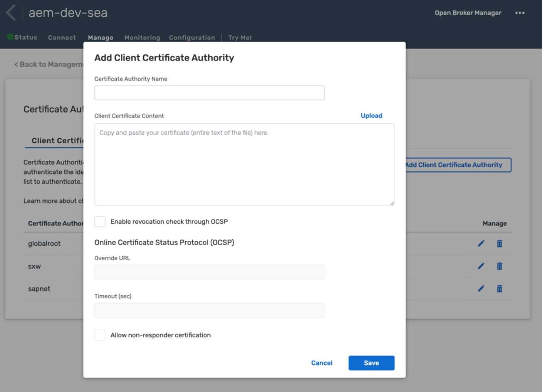Click the Upload link for certificate content

tap(371, 116)
